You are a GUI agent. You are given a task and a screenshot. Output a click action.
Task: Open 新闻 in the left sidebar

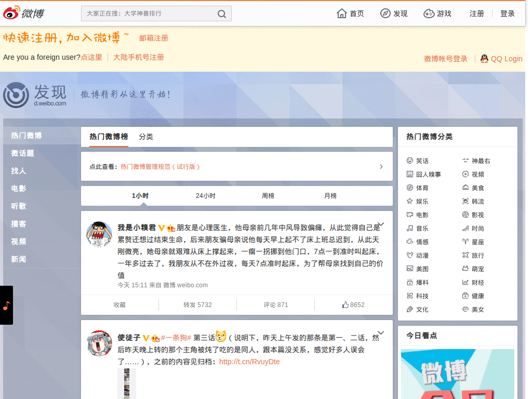point(18,259)
